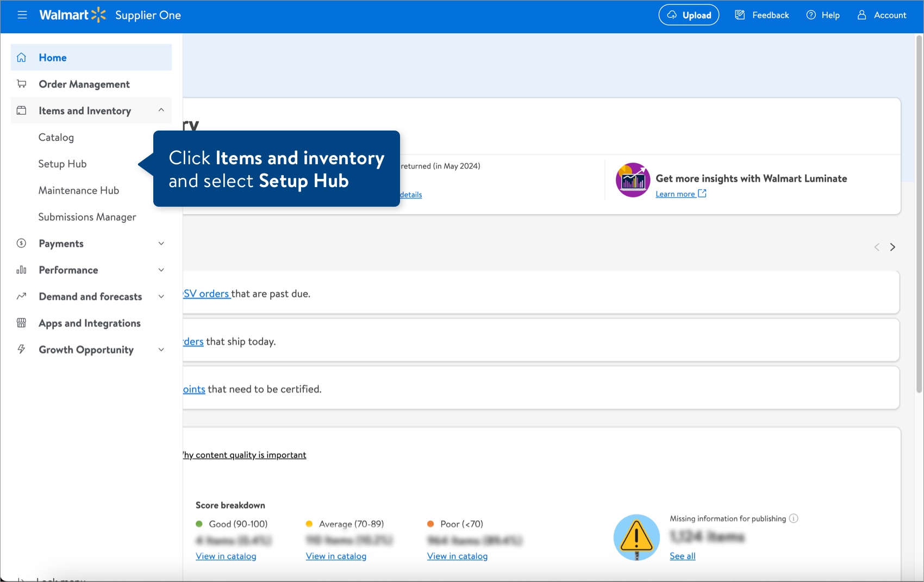The image size is (924, 582).
Task: Open the Walmart Luminate Learn more link
Action: [676, 194]
